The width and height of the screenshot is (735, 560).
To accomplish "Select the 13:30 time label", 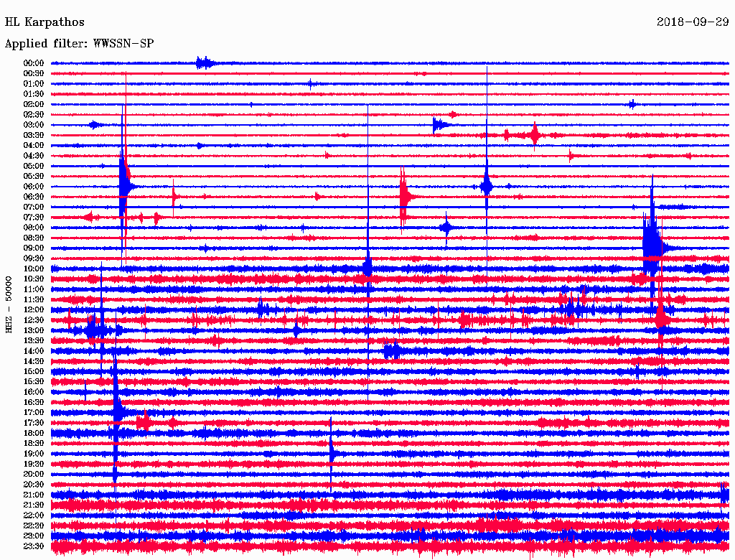I will point(34,340).
